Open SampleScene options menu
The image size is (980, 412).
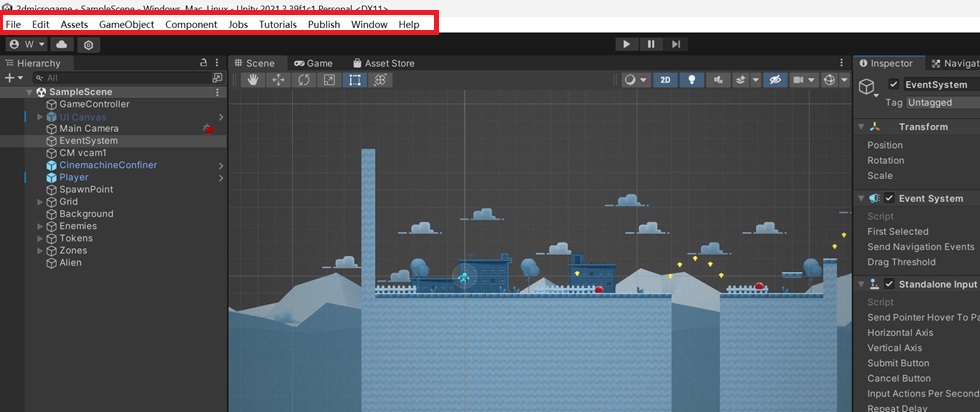point(217,92)
